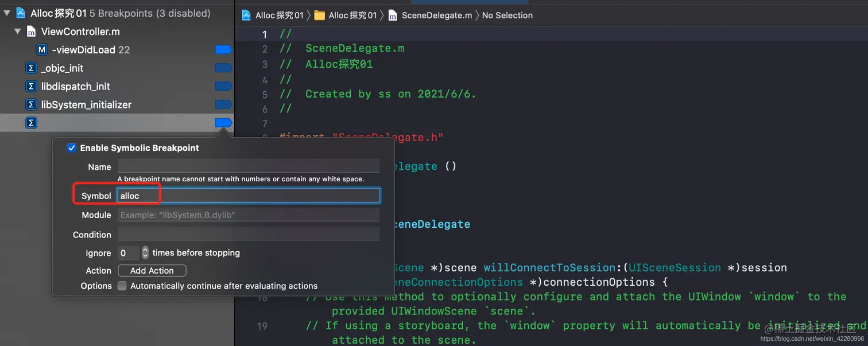
Task: Click yellow folder icon in jump bar
Action: [x=320, y=15]
